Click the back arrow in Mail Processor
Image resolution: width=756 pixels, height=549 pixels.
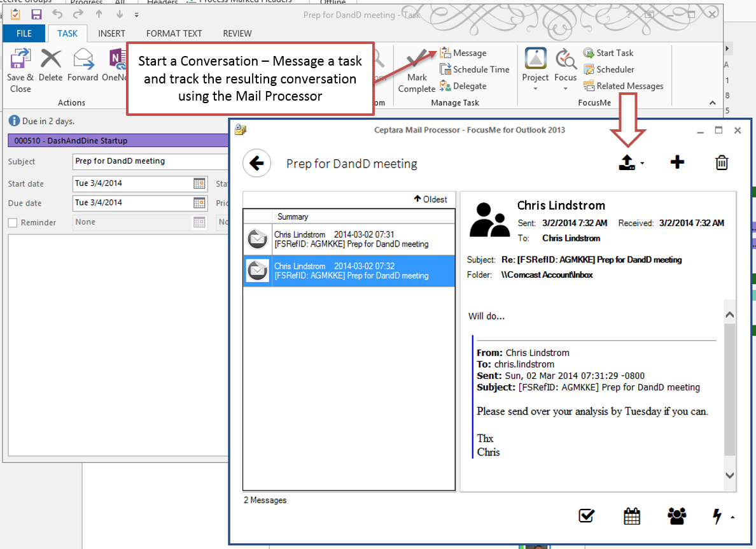point(256,164)
